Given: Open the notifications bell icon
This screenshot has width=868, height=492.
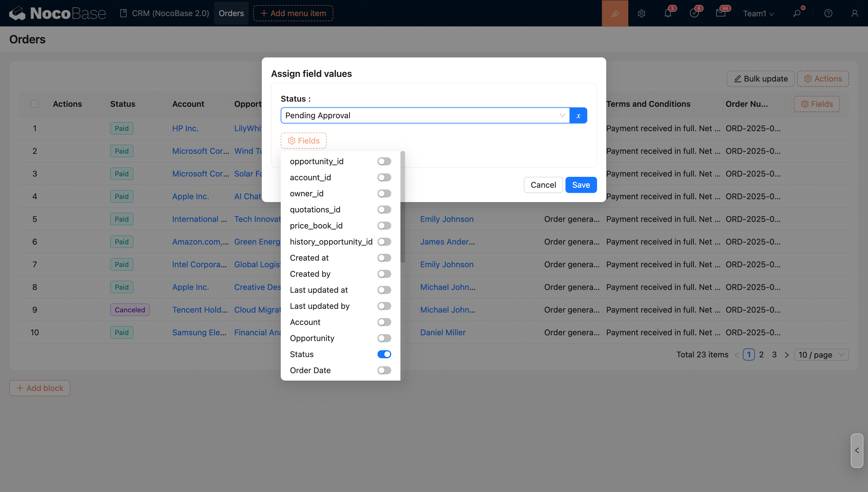Looking at the screenshot, I should (668, 13).
